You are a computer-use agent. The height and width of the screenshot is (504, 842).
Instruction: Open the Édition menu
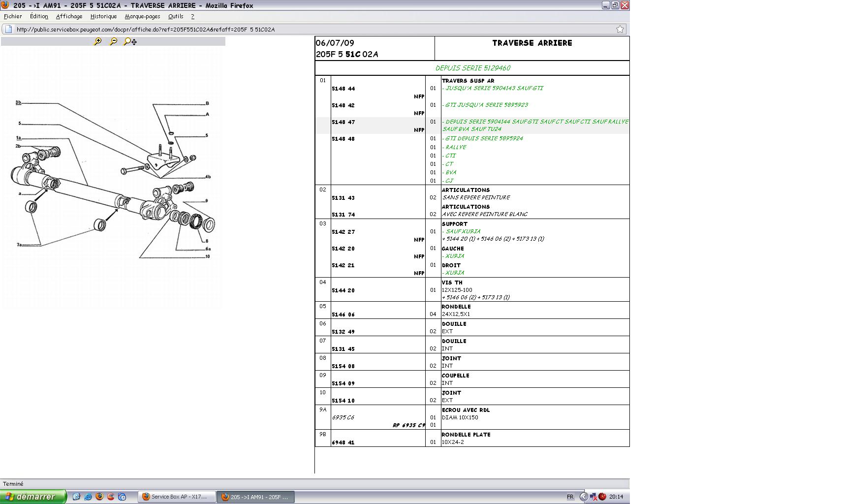pos(39,16)
